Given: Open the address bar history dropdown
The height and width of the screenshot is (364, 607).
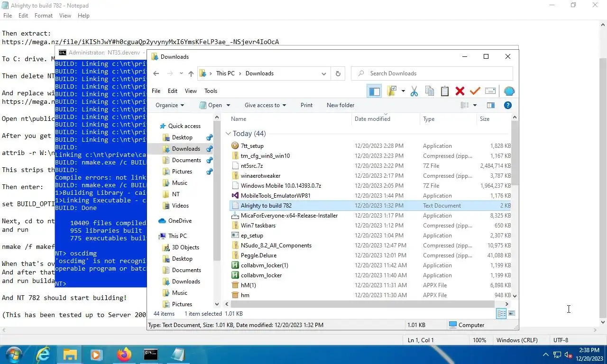Looking at the screenshot, I should [x=324, y=73].
